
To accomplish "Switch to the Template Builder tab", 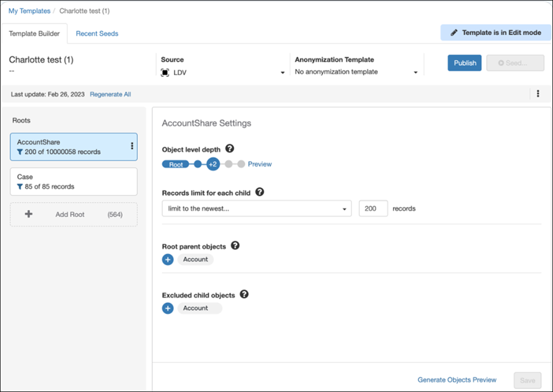I will pos(34,34).
